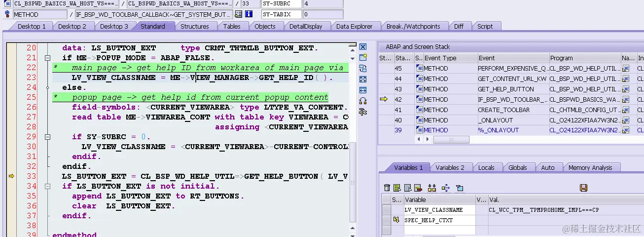Click the horizontal maximize arrow icon beside editor
Viewport: 644px width, 237px height.
pos(363,90)
